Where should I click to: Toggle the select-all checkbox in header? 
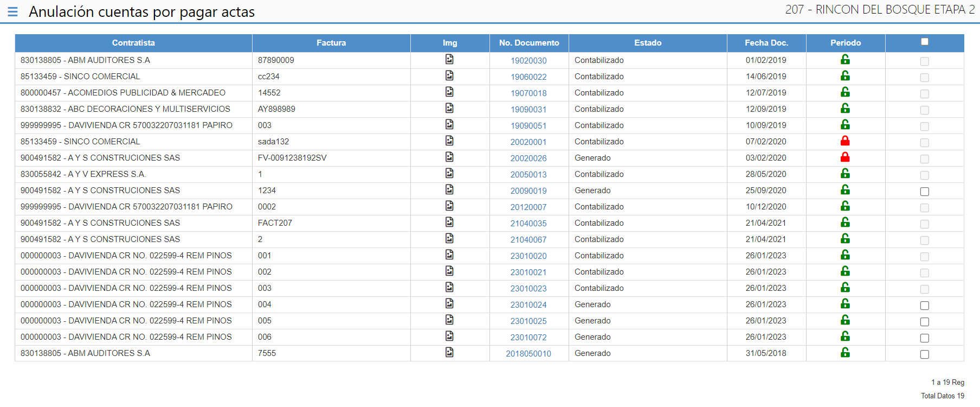[x=925, y=41]
